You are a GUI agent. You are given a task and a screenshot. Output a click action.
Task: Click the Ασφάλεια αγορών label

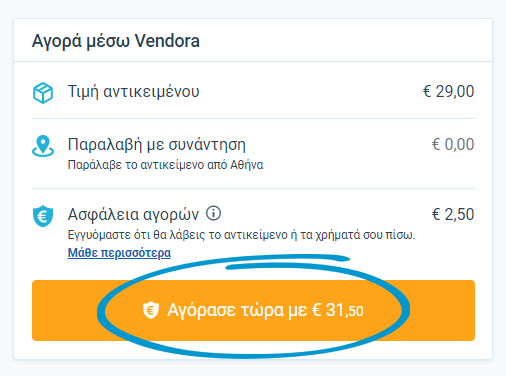133,215
